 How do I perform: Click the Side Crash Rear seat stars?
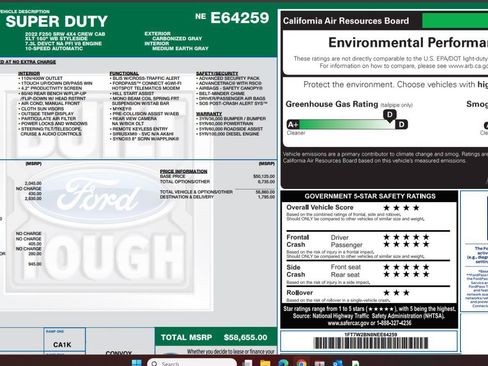[406, 274]
